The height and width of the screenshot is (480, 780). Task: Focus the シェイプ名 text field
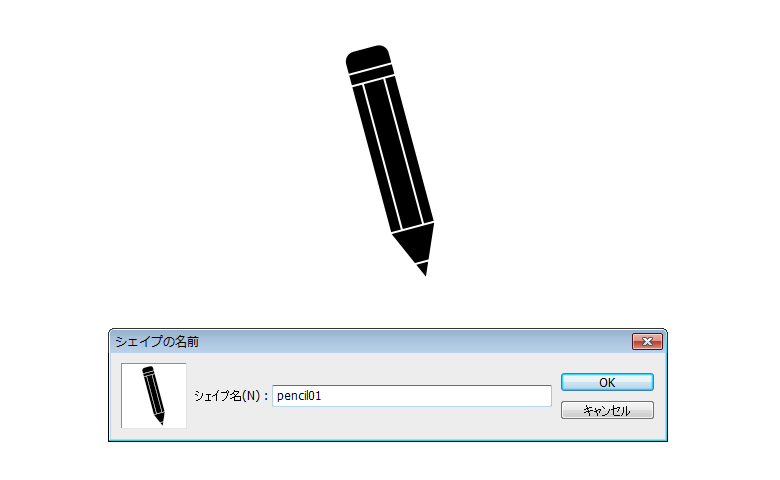[412, 396]
